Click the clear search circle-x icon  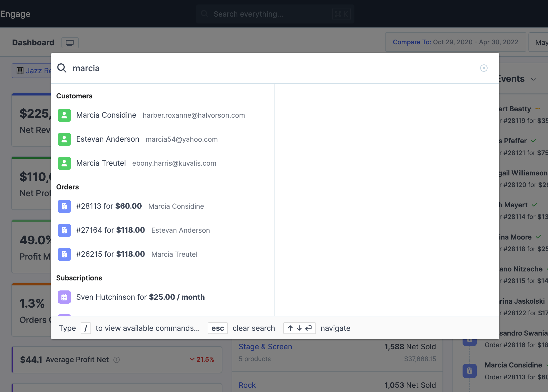coord(484,68)
